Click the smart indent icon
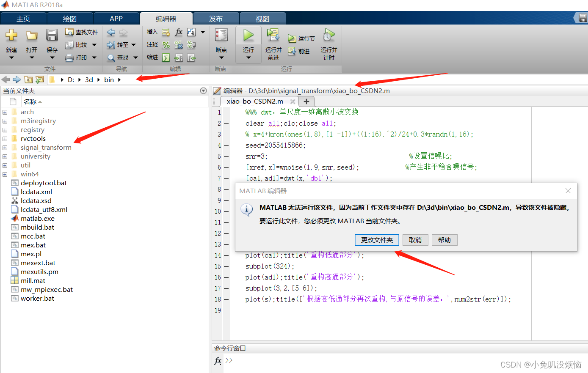588x373 pixels. (x=166, y=58)
